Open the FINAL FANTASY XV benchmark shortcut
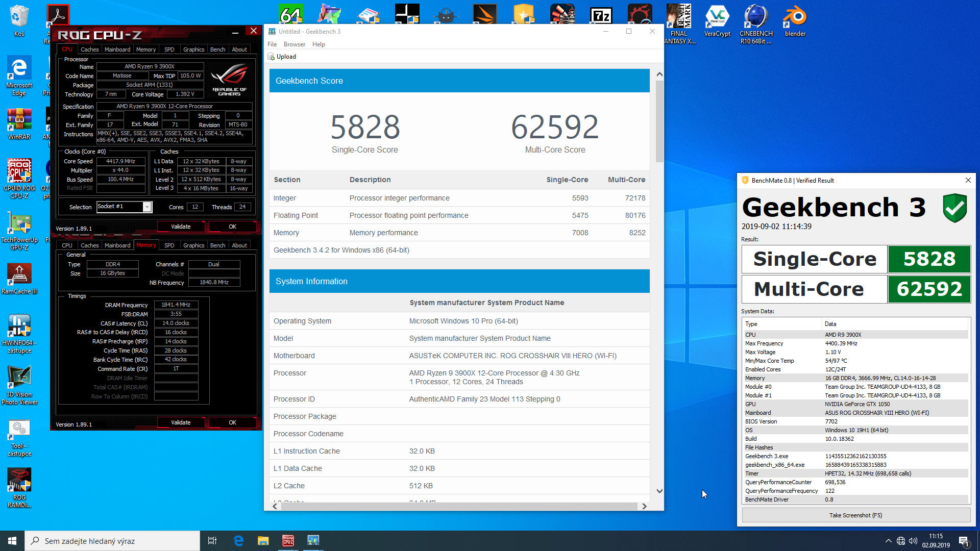 679,23
